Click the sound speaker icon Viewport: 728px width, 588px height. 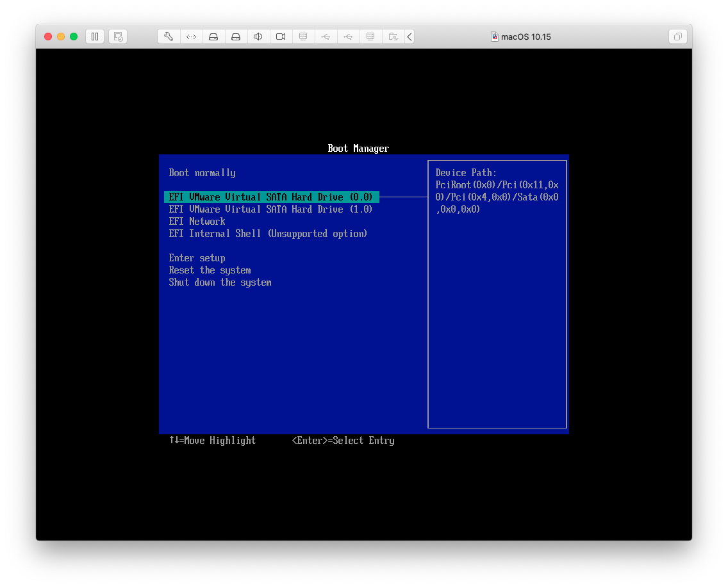click(258, 37)
